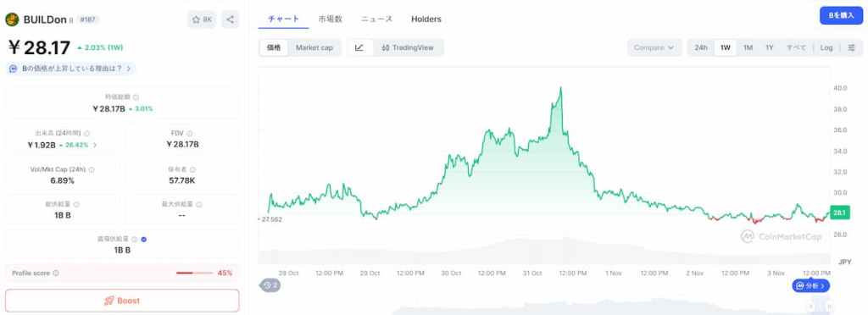868x315 pixels.
Task: Open the share icon button
Action: click(231, 19)
